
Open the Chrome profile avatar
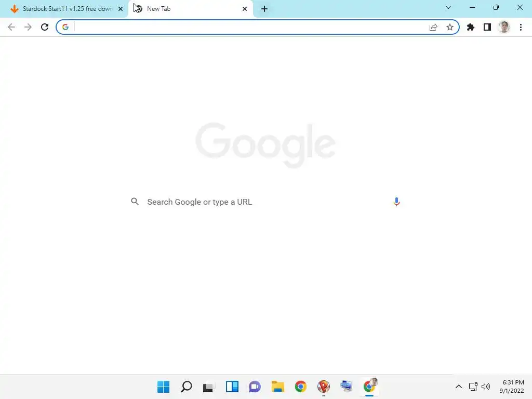point(504,27)
